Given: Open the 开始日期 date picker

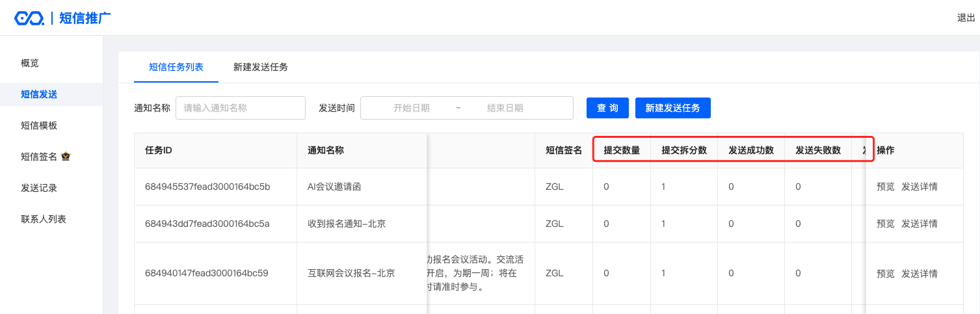Looking at the screenshot, I should [x=411, y=108].
